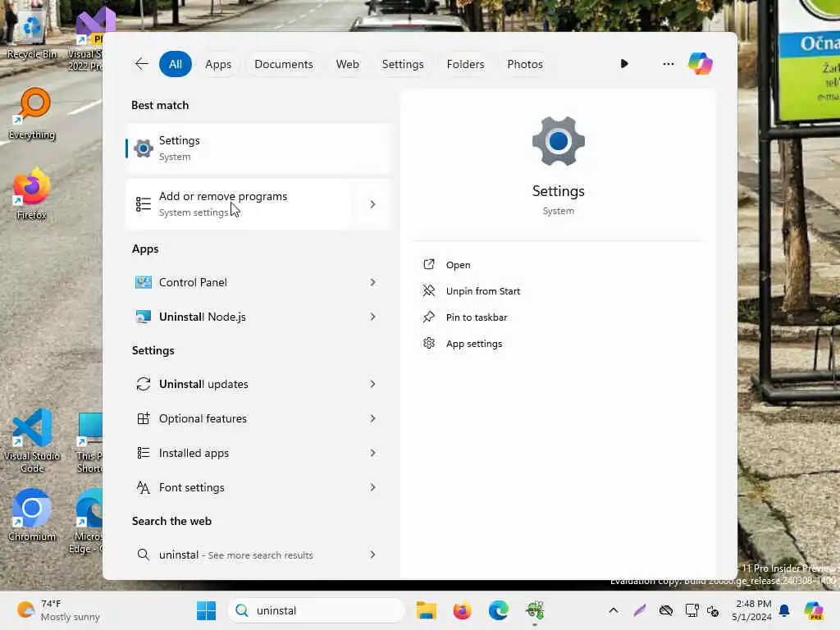Open Copilot preview icon in taskbar

(814, 610)
